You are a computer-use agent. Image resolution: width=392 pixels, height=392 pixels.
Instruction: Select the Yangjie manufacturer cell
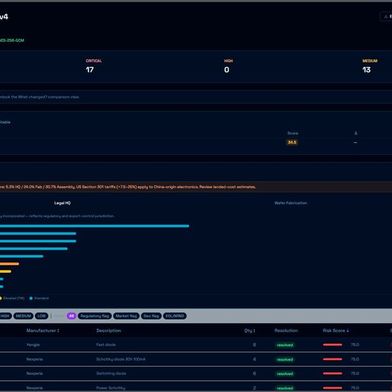pyautogui.click(x=33, y=345)
